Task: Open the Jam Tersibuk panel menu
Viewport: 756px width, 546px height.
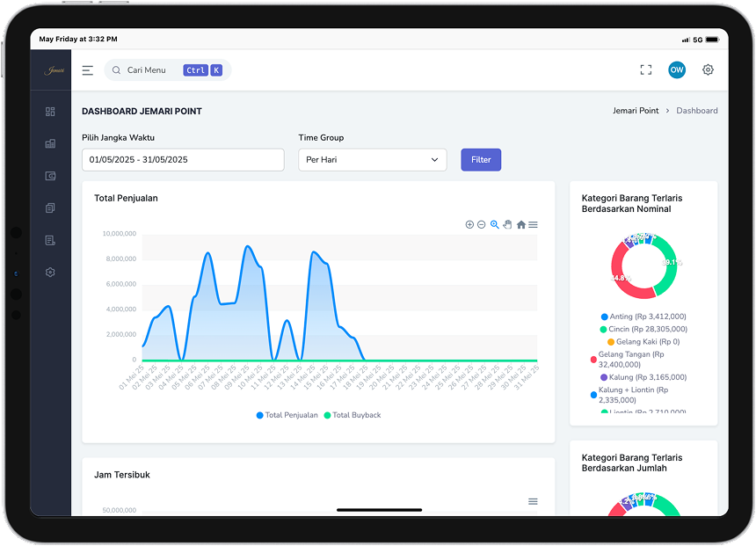Action: tap(533, 500)
